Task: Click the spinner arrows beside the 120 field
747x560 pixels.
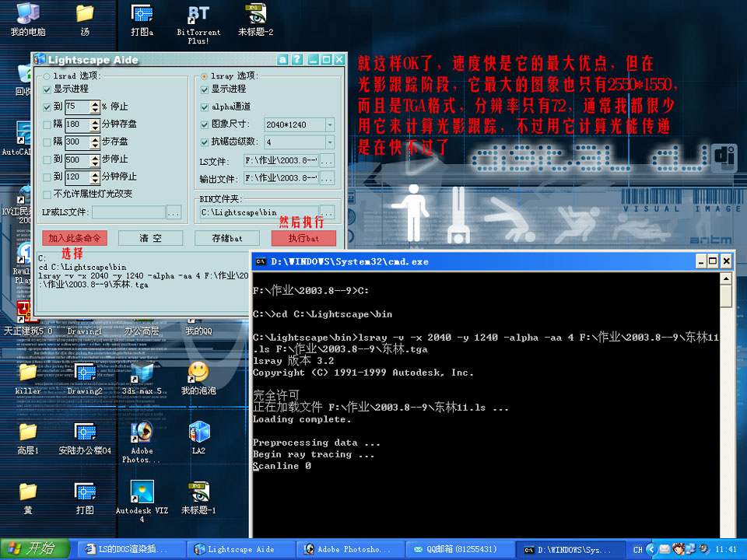Action: [95, 177]
